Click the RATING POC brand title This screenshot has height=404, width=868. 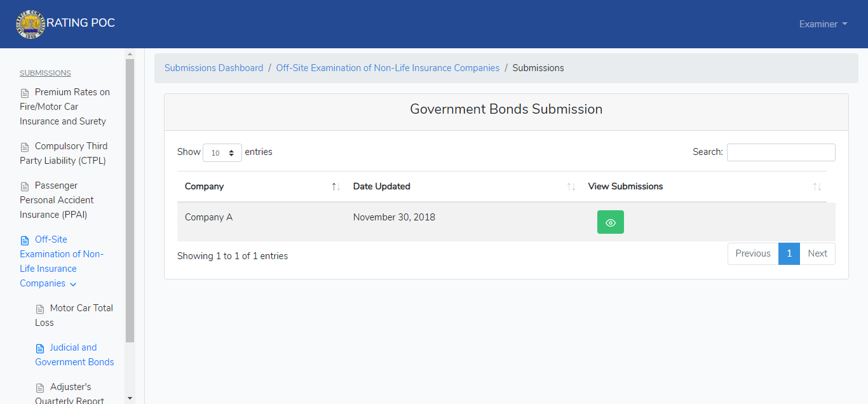81,23
